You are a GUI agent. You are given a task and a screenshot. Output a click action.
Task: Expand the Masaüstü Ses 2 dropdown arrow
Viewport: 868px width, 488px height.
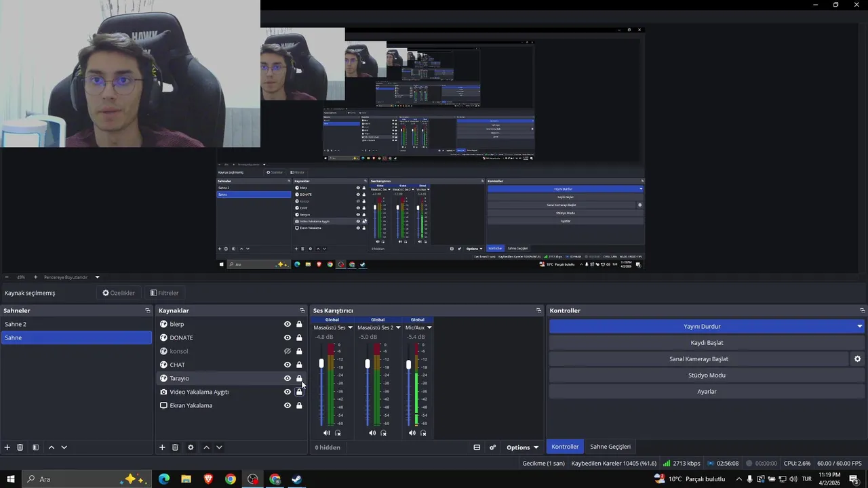click(398, 327)
